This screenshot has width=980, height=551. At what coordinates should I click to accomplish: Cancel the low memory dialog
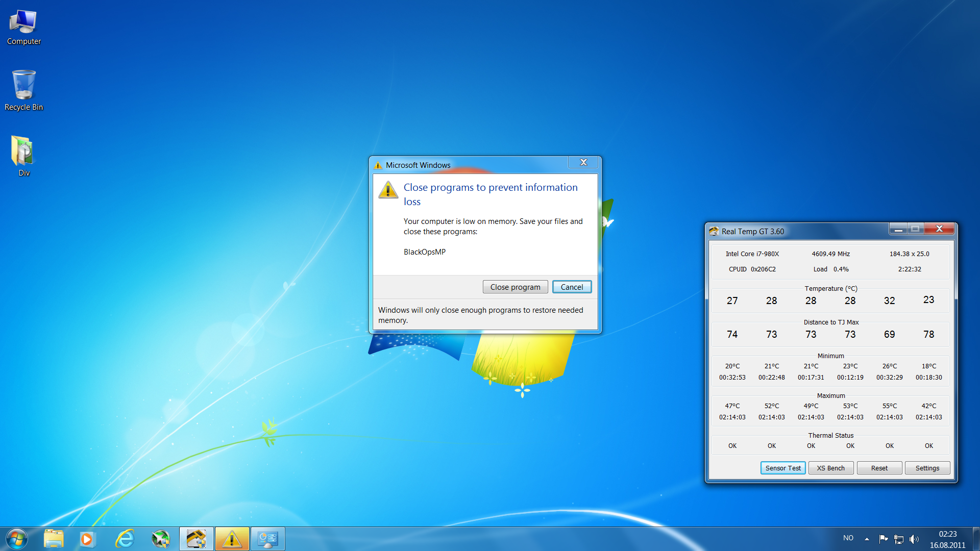(572, 287)
